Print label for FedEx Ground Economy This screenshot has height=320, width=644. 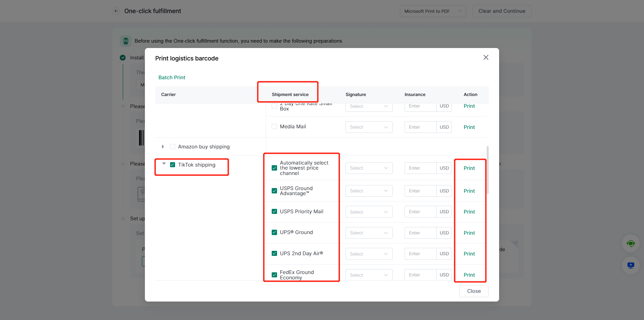pos(469,275)
